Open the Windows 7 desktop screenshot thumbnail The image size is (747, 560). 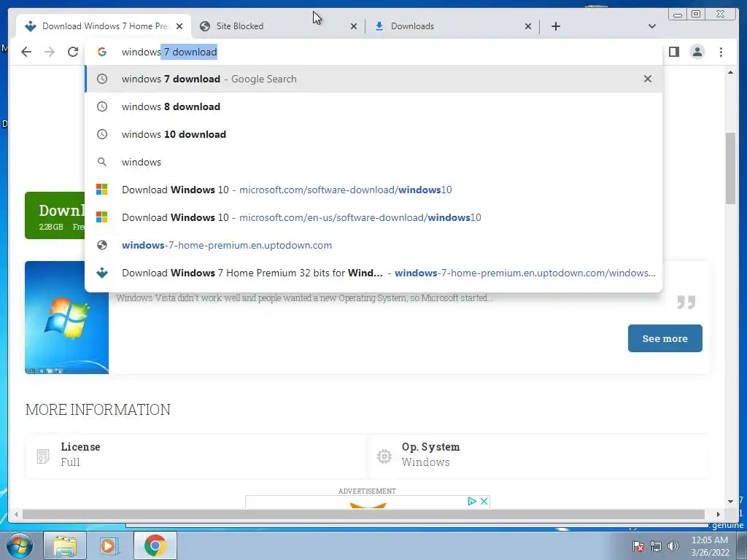[66, 318]
